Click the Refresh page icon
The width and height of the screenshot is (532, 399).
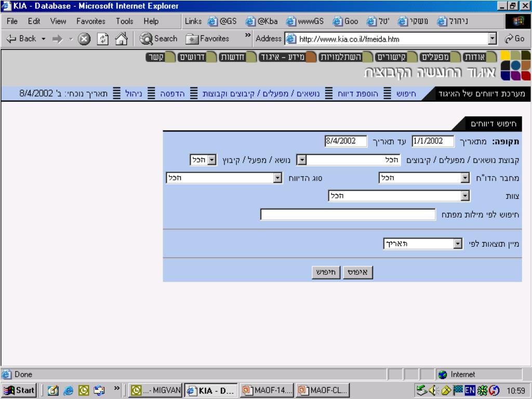tap(102, 39)
